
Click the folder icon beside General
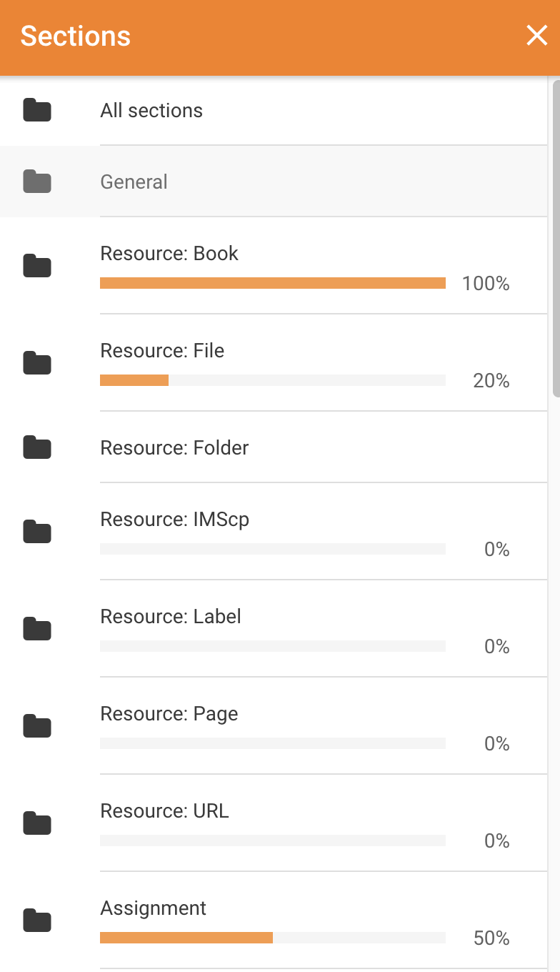coord(37,182)
